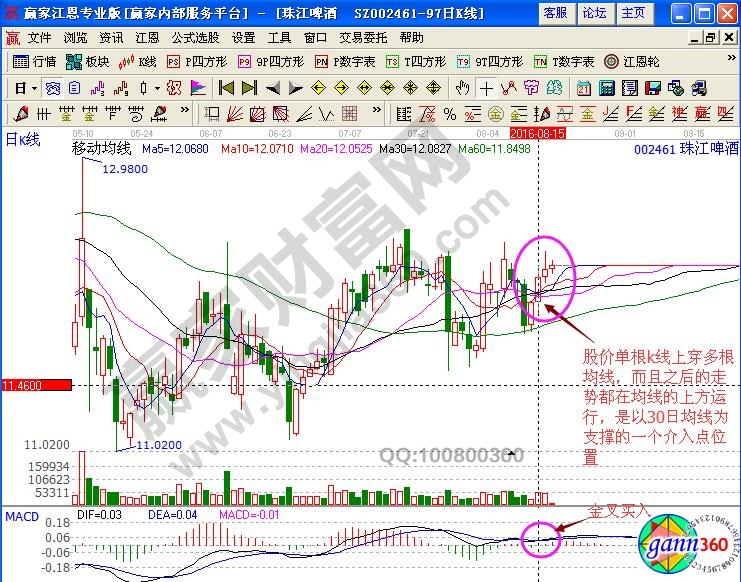Screen dimensions: 741x582
Task: Click the 002461 珠江啤酒 stock name
Action: (x=686, y=149)
